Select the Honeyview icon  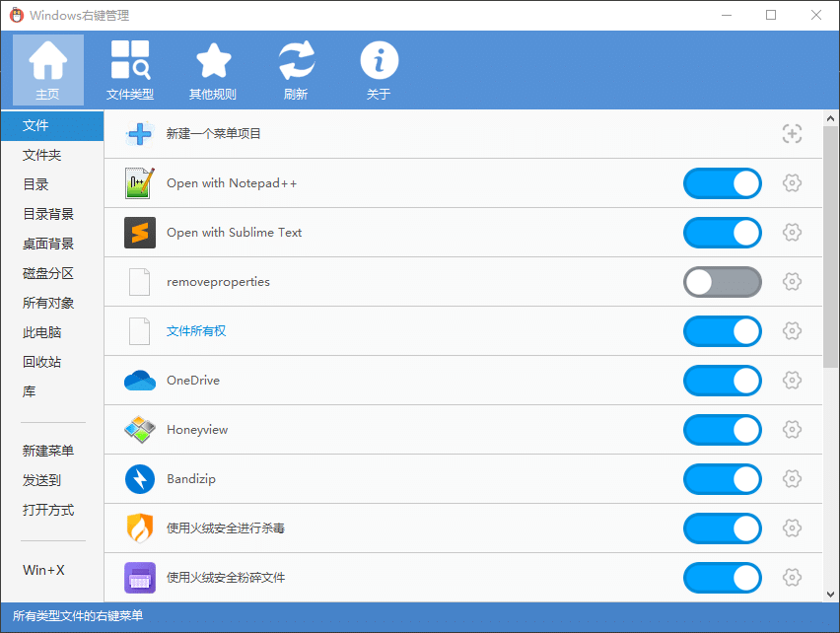pos(140,430)
